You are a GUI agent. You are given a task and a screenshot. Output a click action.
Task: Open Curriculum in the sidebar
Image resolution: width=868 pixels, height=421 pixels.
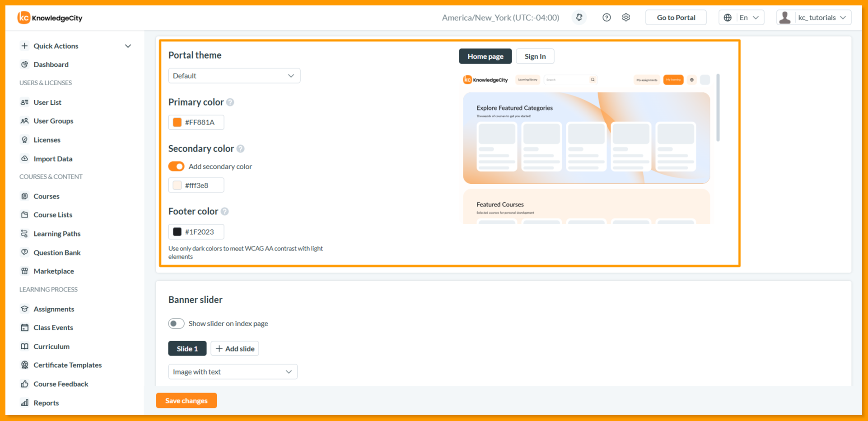click(51, 347)
